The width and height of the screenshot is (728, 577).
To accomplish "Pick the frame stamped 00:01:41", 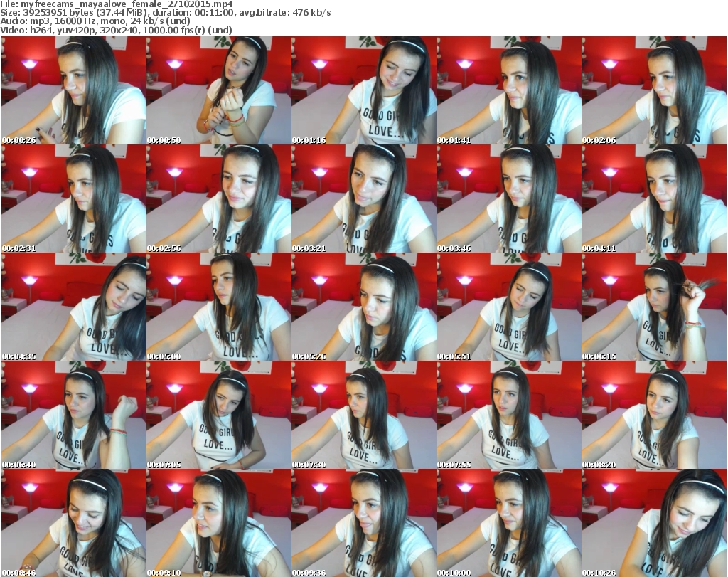I will 509,90.
